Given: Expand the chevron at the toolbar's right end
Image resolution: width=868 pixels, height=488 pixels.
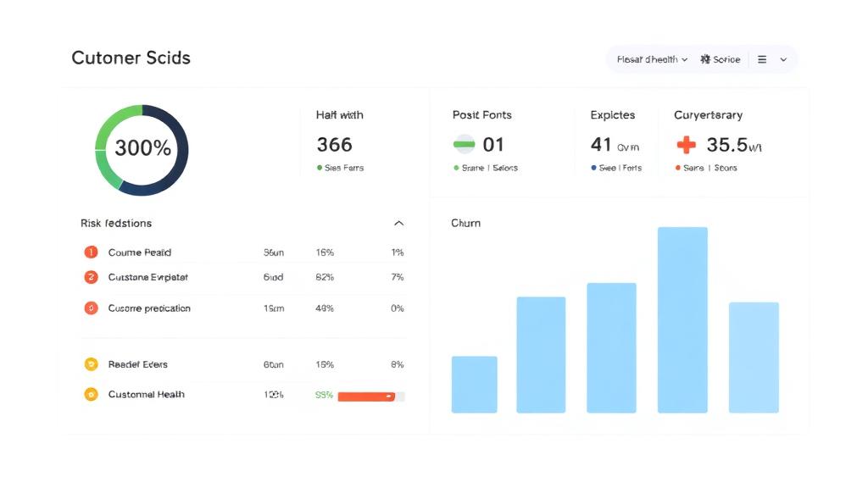Looking at the screenshot, I should (x=783, y=59).
